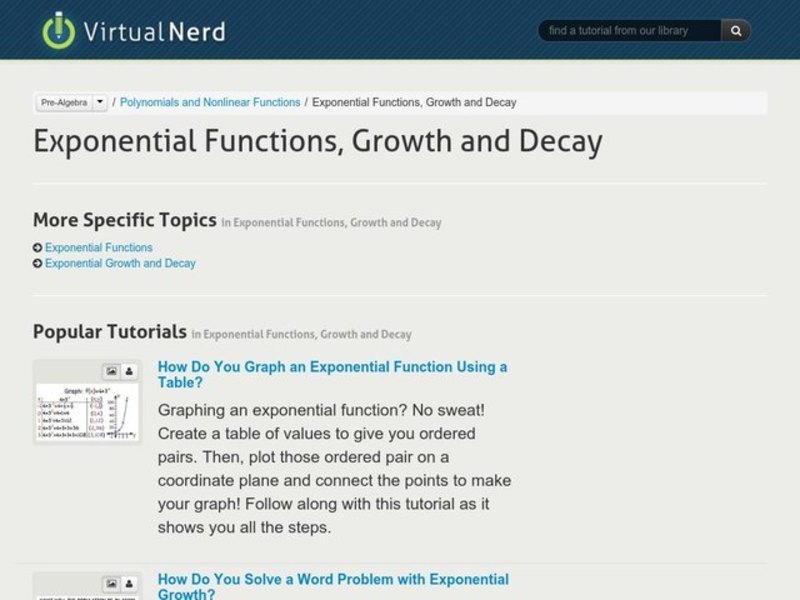Screen dimensions: 800x600
Task: Expand the Pre-Algebra subject selector arrow
Action: 100,101
